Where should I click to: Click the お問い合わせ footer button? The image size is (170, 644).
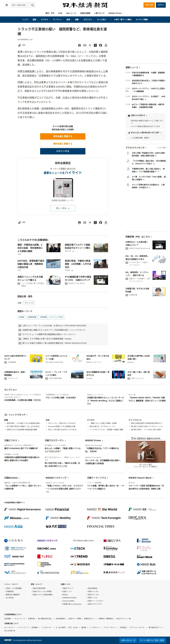coord(129,640)
